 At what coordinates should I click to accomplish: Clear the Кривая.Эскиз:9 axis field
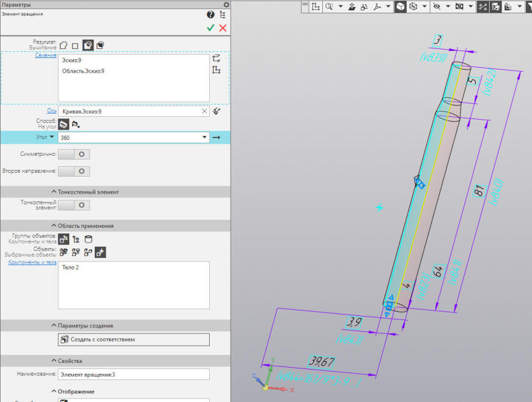pos(204,112)
